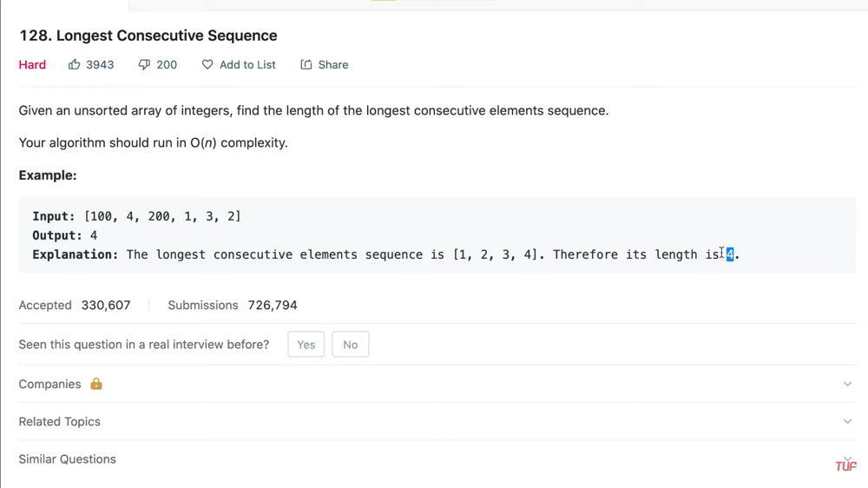Click the Share text label
The width and height of the screenshot is (868, 488).
(x=333, y=65)
